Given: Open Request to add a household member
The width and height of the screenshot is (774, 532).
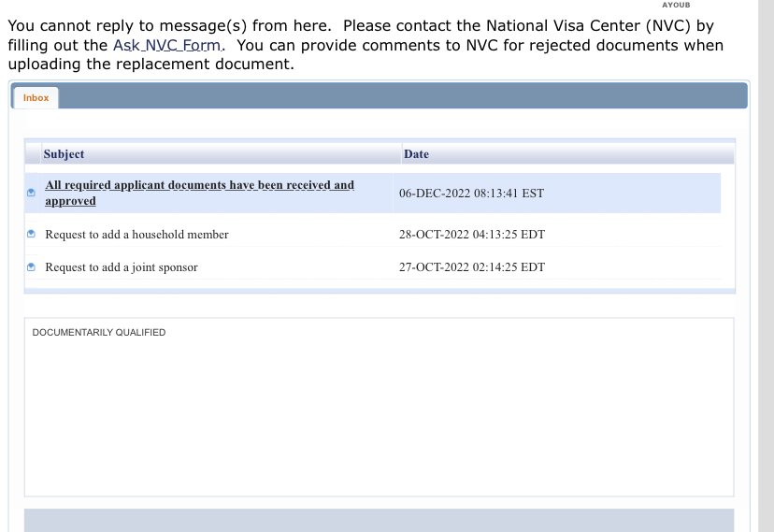Looking at the screenshot, I should click(x=136, y=235).
